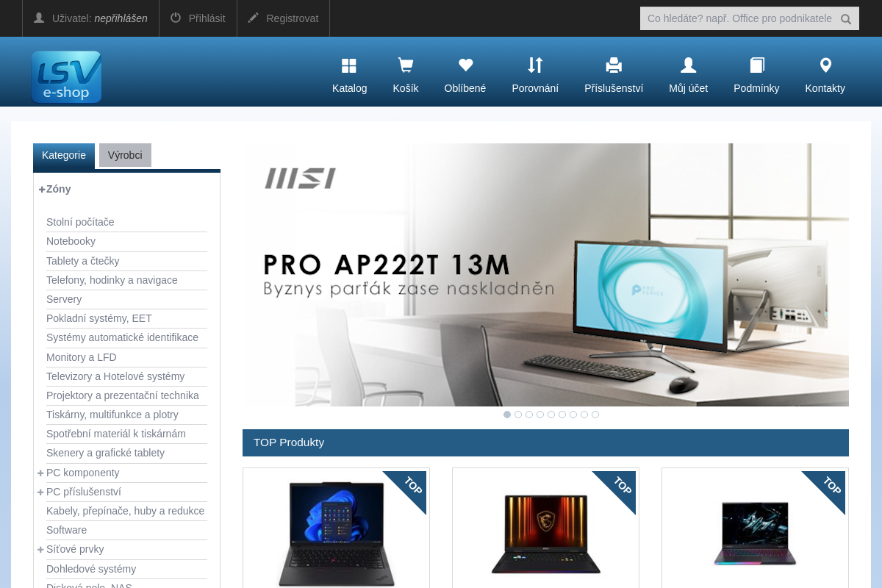Open Kabely, přepínače, huby a redukce category
882x588 pixels.
125,511
